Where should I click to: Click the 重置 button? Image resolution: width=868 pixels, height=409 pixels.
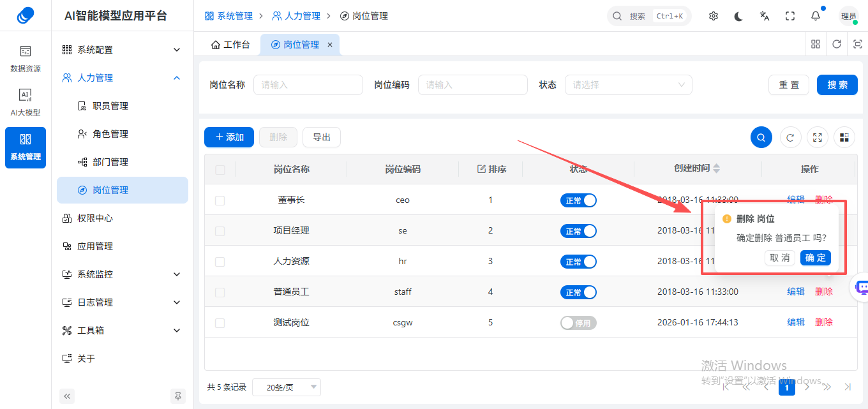(789, 85)
